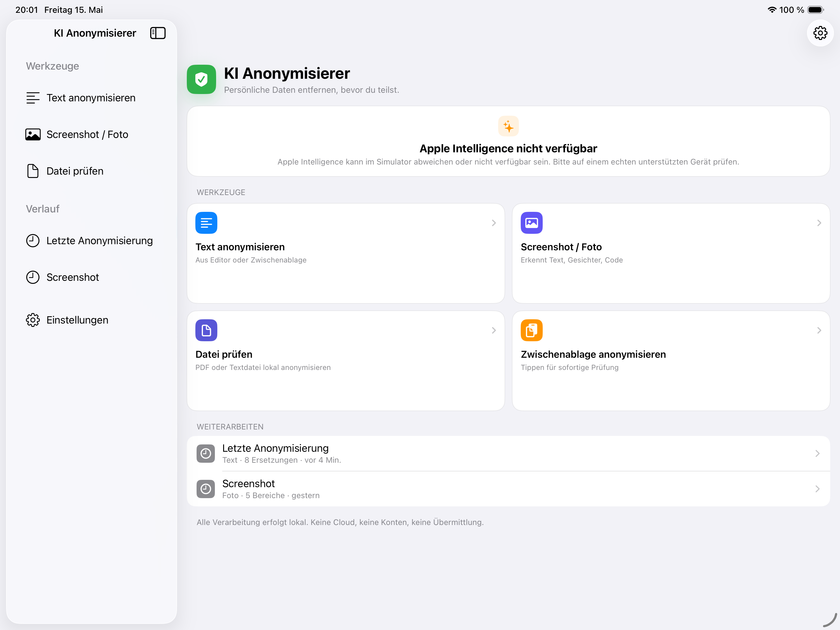Image resolution: width=840 pixels, height=630 pixels.
Task: Click the date Freitag 15. Mai
Action: point(73,10)
